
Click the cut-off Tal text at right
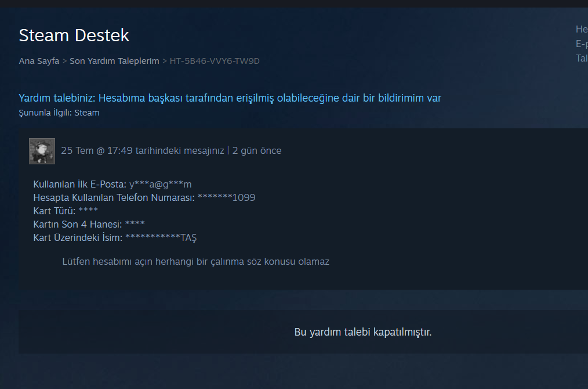tap(582, 58)
